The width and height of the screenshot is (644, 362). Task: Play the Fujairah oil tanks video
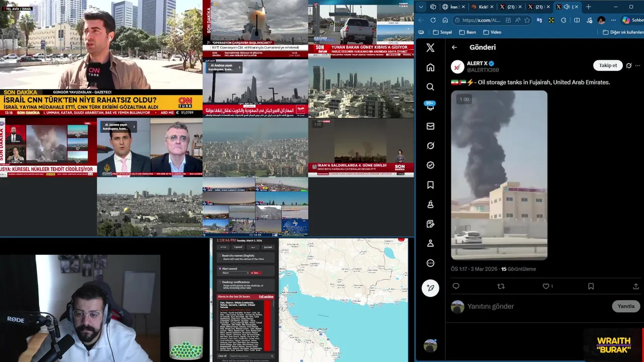tap(499, 175)
